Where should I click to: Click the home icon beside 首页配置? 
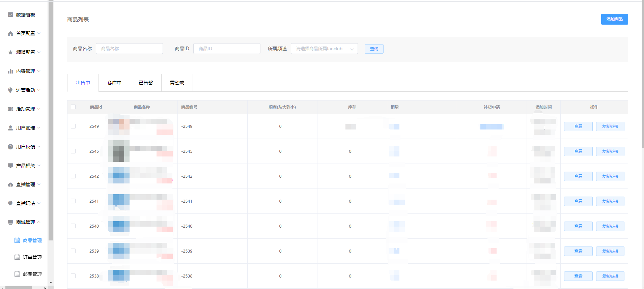click(x=10, y=33)
